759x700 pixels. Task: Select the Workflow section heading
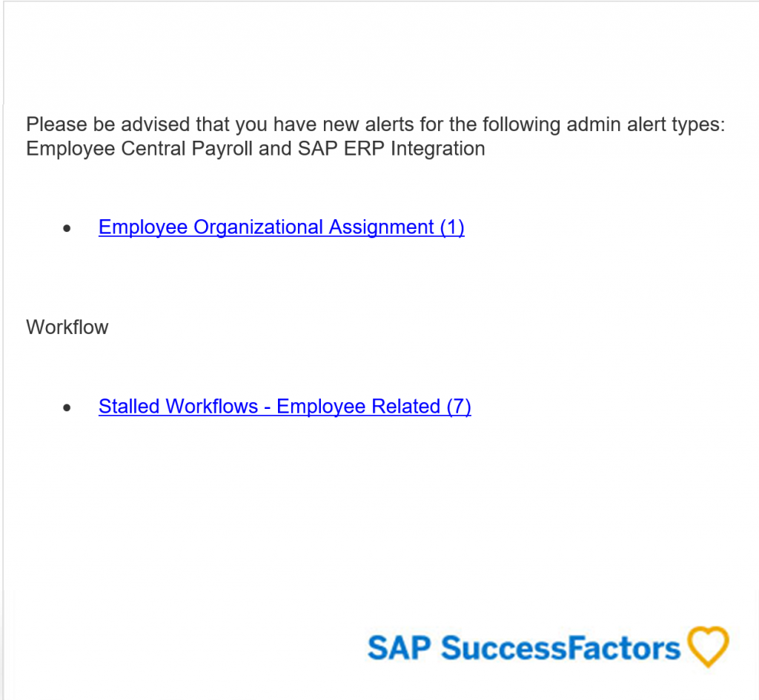point(67,327)
